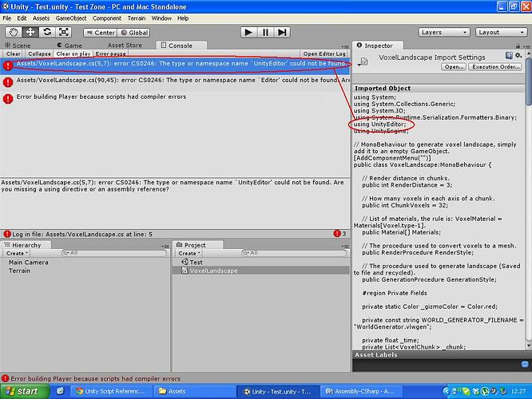This screenshot has width=532, height=399.
Task: Click the quick launch browser icon
Action: [x=61, y=391]
